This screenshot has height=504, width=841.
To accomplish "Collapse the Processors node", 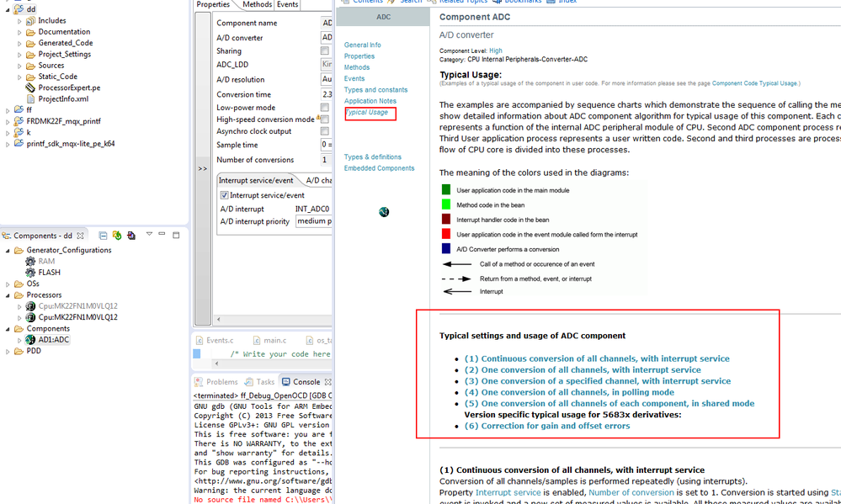I will pos(8,295).
